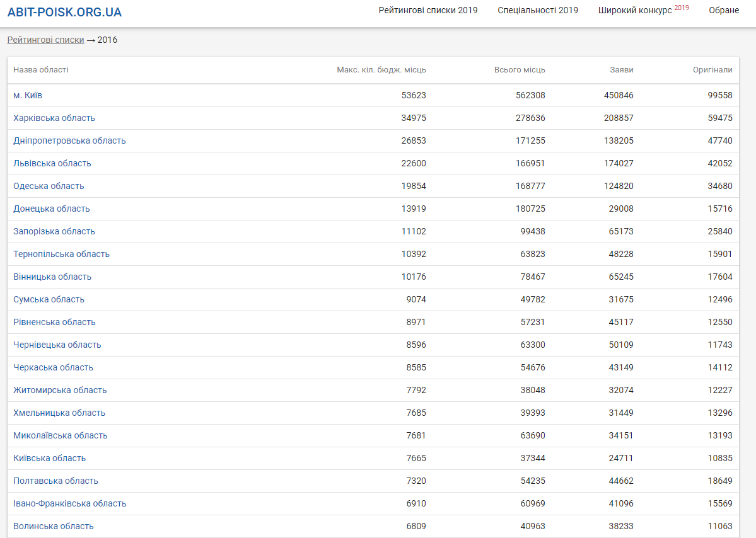756x538 pixels.
Task: Open Спеціальності 2019 menu item
Action: coord(538,10)
